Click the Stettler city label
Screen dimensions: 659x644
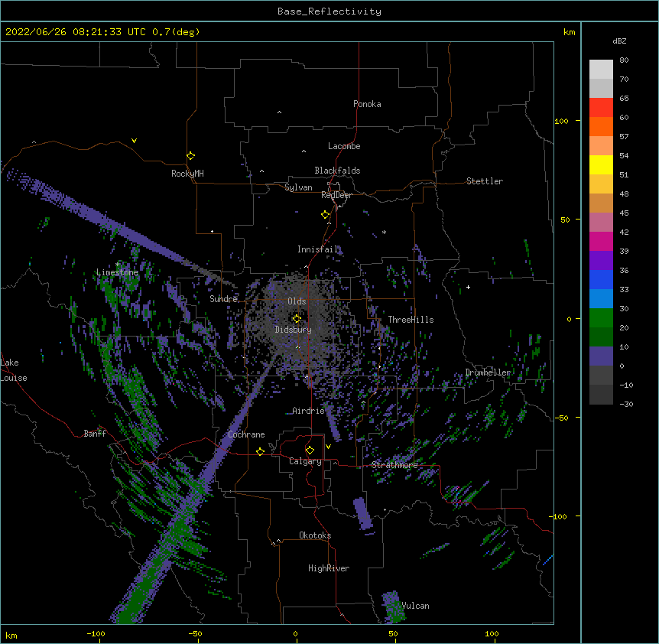(x=485, y=181)
